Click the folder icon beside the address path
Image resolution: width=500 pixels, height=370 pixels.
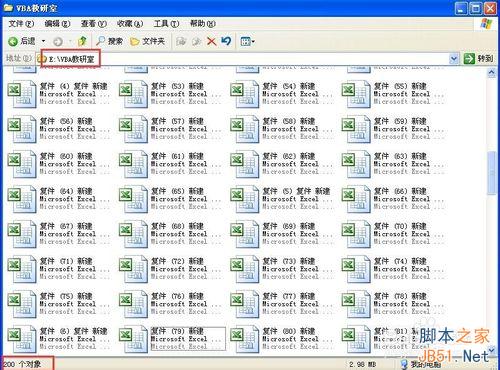click(42, 59)
